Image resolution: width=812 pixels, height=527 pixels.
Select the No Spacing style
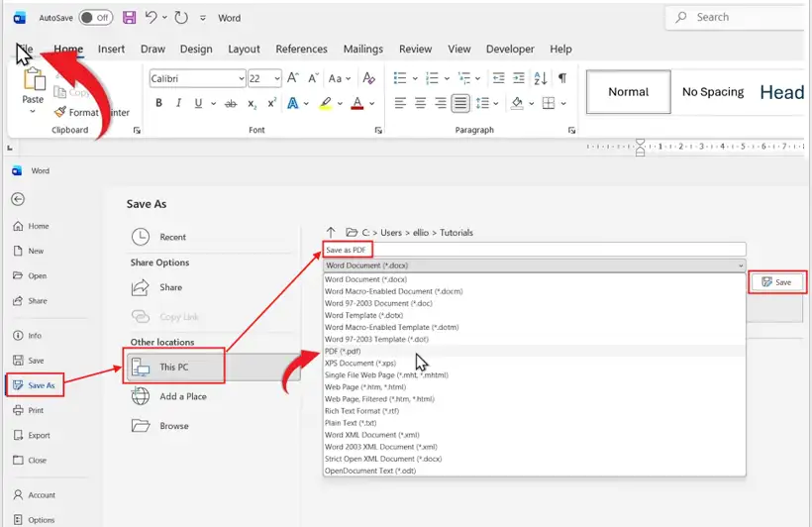click(x=713, y=92)
